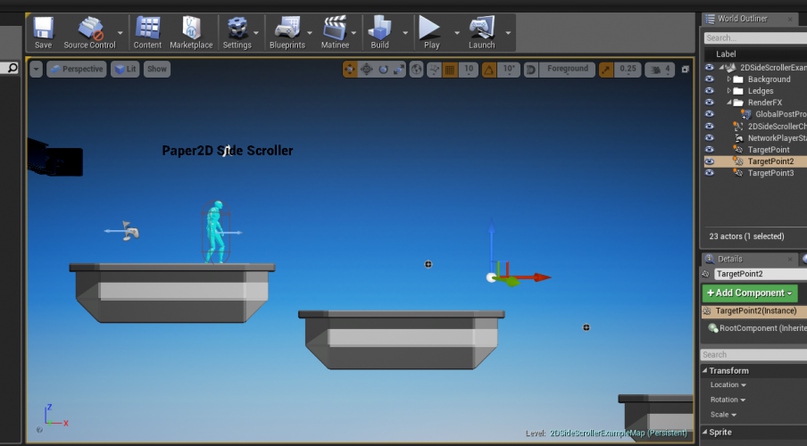Viewport: 807px width, 446px height.
Task: Click the Launch toolbar icon
Action: click(482, 32)
